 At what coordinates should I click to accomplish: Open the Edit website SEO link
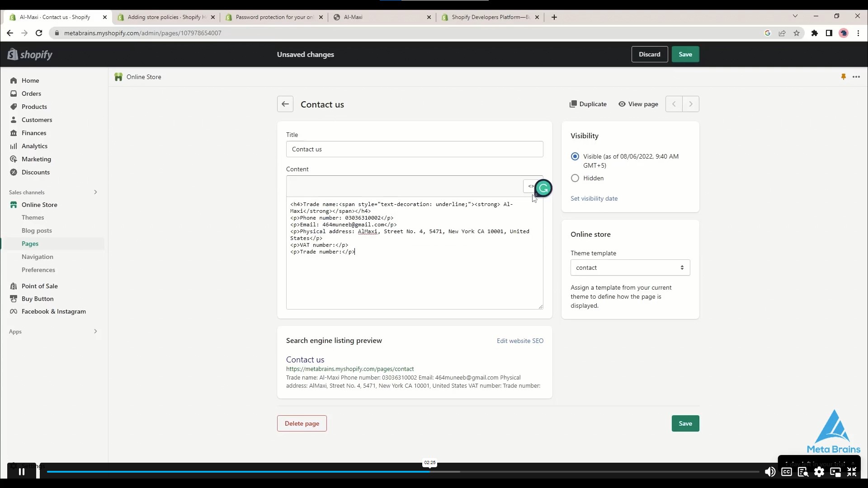520,341
